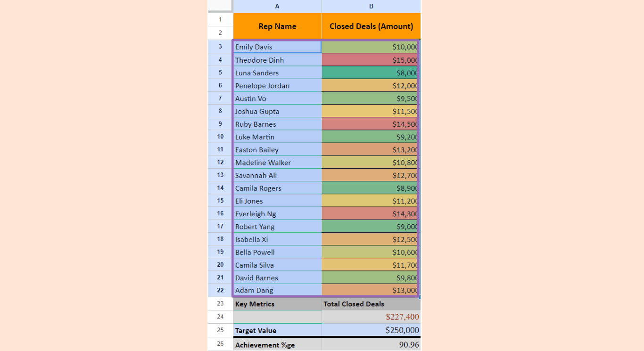This screenshot has height=351, width=644.
Task: Select the Total Closed Deals cell
Action: click(371, 304)
